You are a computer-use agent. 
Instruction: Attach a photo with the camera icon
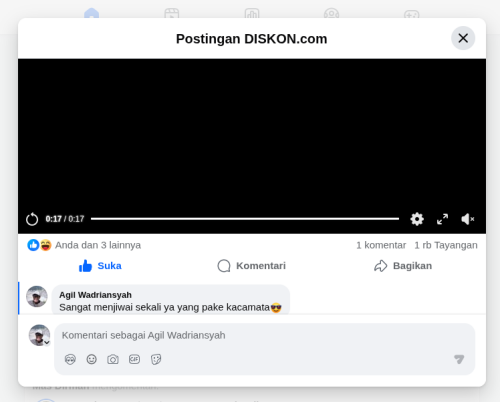pos(113,359)
